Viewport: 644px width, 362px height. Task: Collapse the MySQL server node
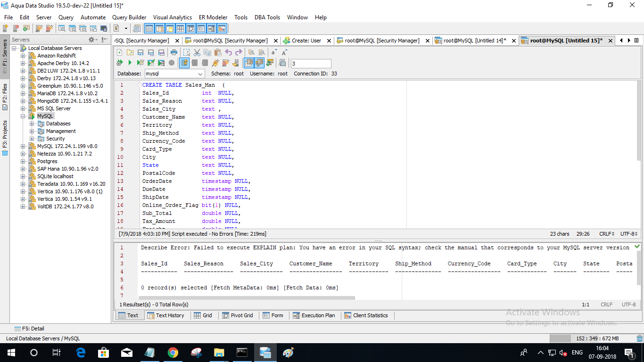point(23,116)
